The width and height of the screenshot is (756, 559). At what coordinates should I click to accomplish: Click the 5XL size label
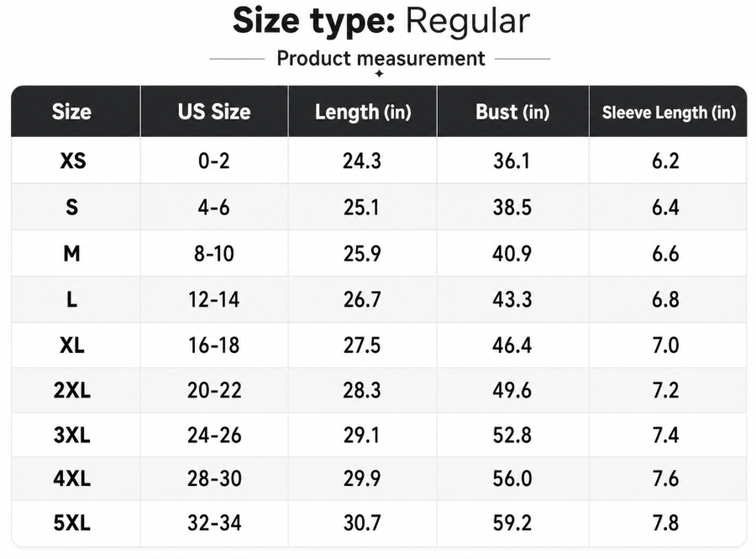72,523
